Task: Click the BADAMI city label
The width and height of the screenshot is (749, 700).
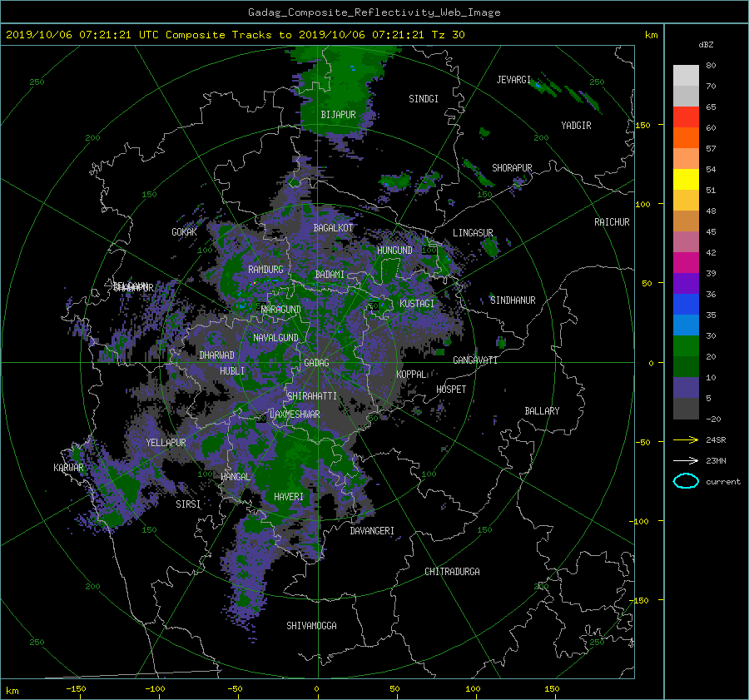Action: (x=330, y=275)
